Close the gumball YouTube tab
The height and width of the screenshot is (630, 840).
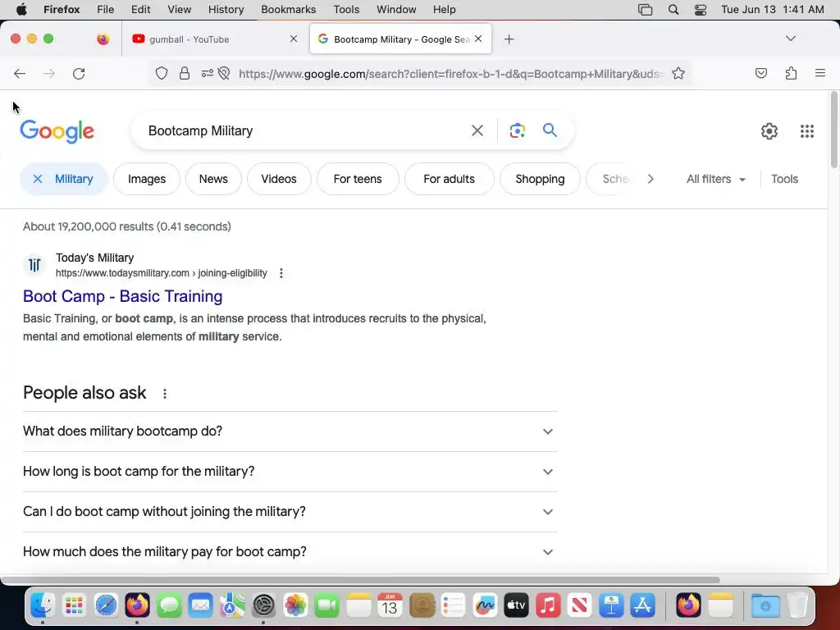point(294,39)
